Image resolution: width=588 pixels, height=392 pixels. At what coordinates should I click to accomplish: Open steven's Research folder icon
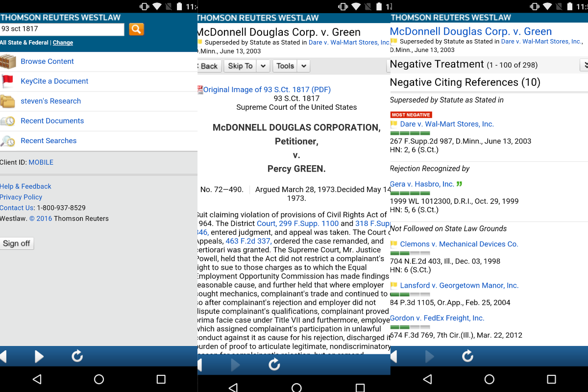(x=7, y=101)
